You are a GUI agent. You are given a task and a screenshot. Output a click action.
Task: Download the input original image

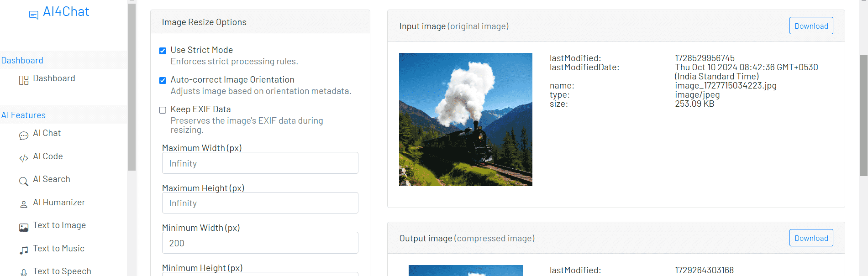[x=811, y=26]
